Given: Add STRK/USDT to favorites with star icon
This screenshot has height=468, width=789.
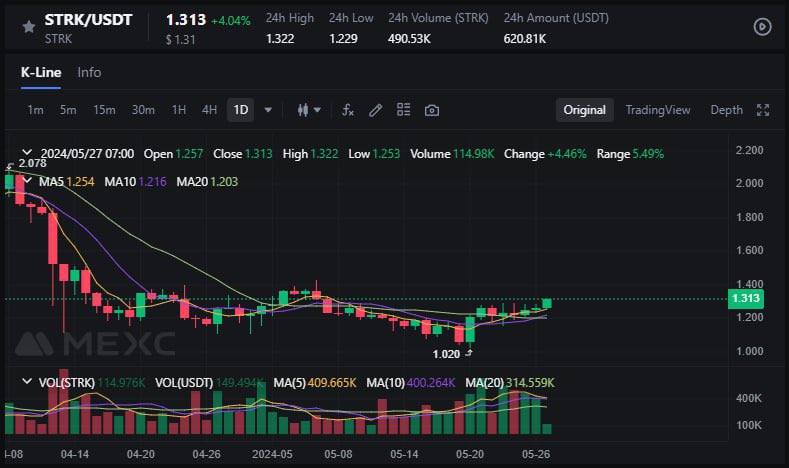Looking at the screenshot, I should coord(29,27).
